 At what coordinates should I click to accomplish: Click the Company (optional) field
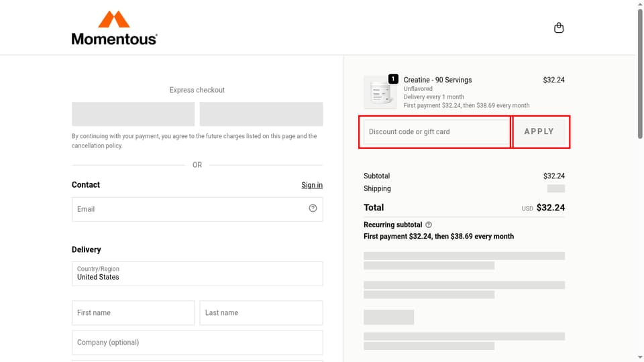(197, 343)
